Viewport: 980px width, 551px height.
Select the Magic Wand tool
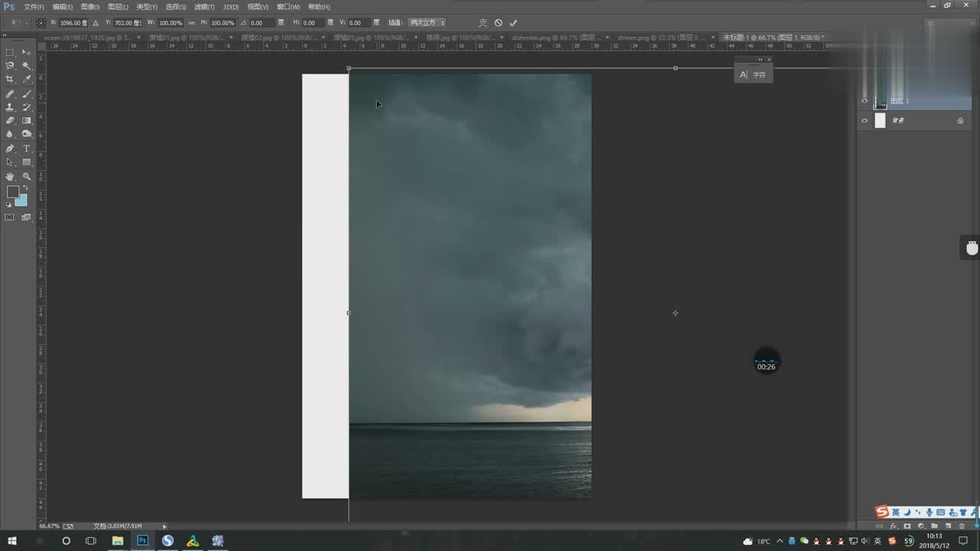click(x=27, y=66)
